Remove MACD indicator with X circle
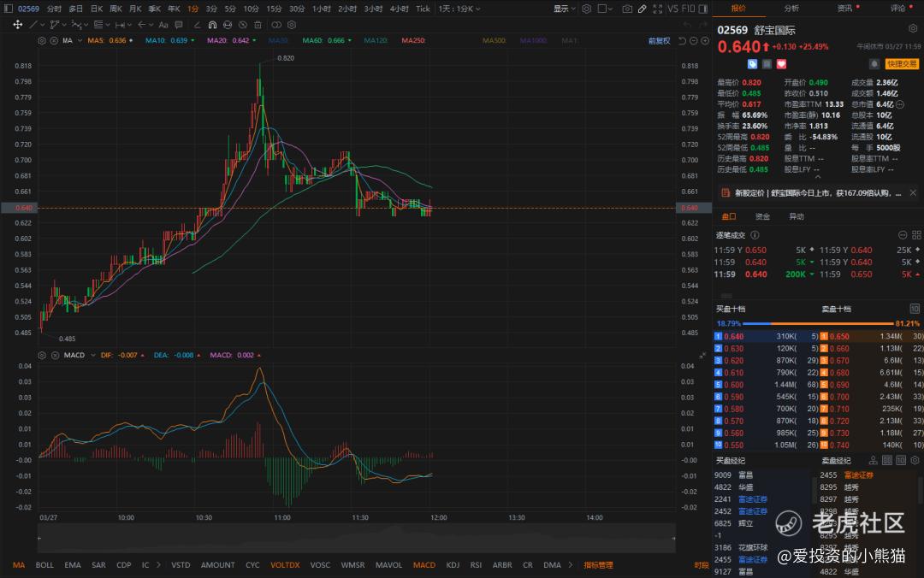924x578 pixels. [x=55, y=356]
